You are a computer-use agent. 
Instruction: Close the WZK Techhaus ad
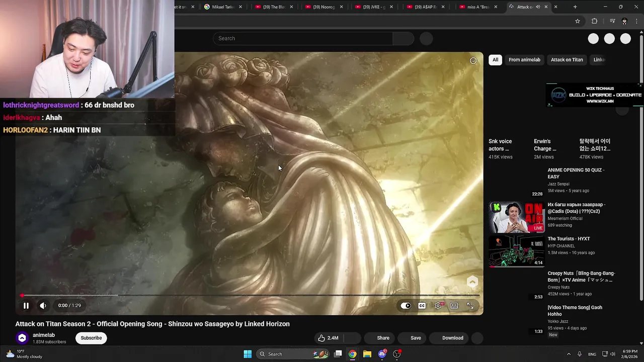[x=640, y=85]
